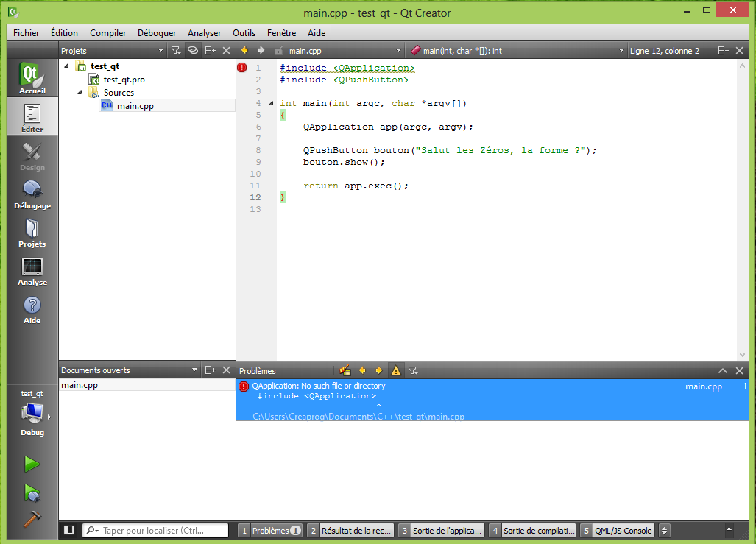Screen dimensions: 756x544
Task: Open the Documents ouverts panel dropdown
Action: coord(194,370)
